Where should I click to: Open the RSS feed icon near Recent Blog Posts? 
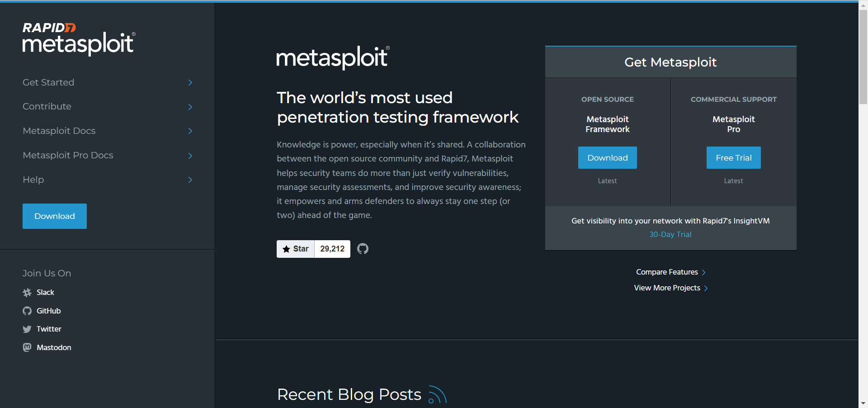(437, 394)
